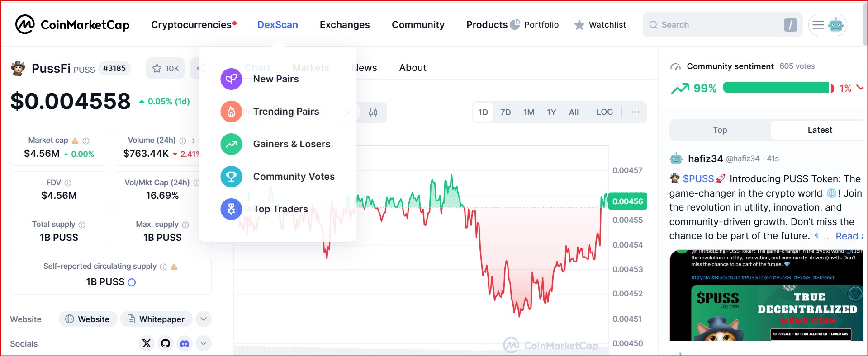Toggle LOG scale on chart
Screen dimensions: 868x356
click(x=604, y=112)
